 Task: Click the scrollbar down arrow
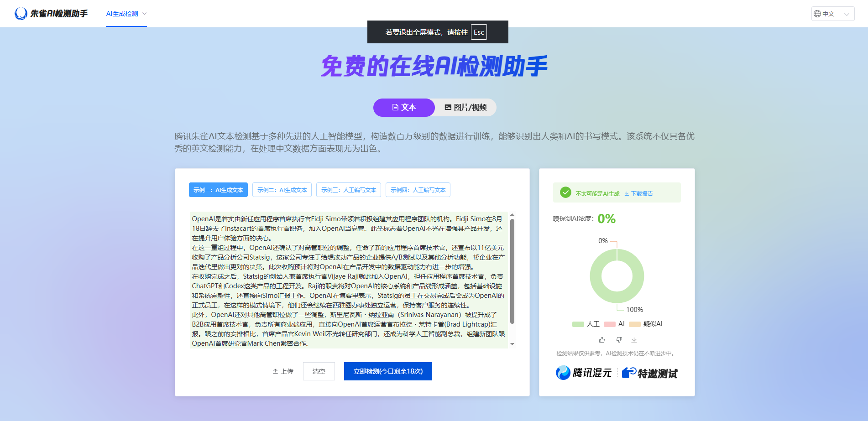[512, 344]
